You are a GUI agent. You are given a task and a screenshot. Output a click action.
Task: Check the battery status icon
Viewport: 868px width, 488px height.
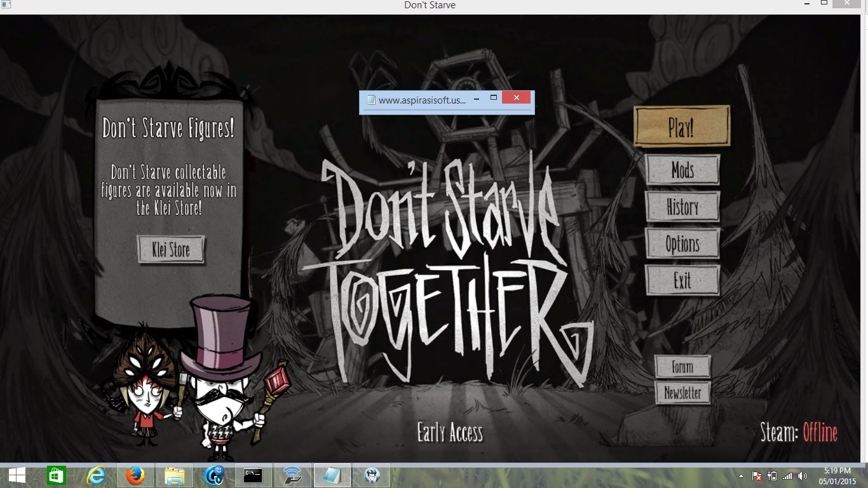(x=772, y=476)
